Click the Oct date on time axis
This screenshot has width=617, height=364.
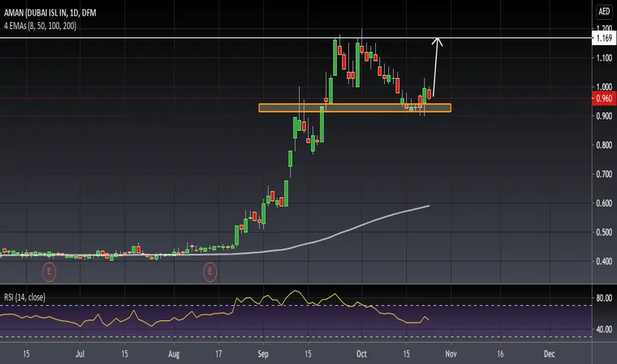pos(361,354)
